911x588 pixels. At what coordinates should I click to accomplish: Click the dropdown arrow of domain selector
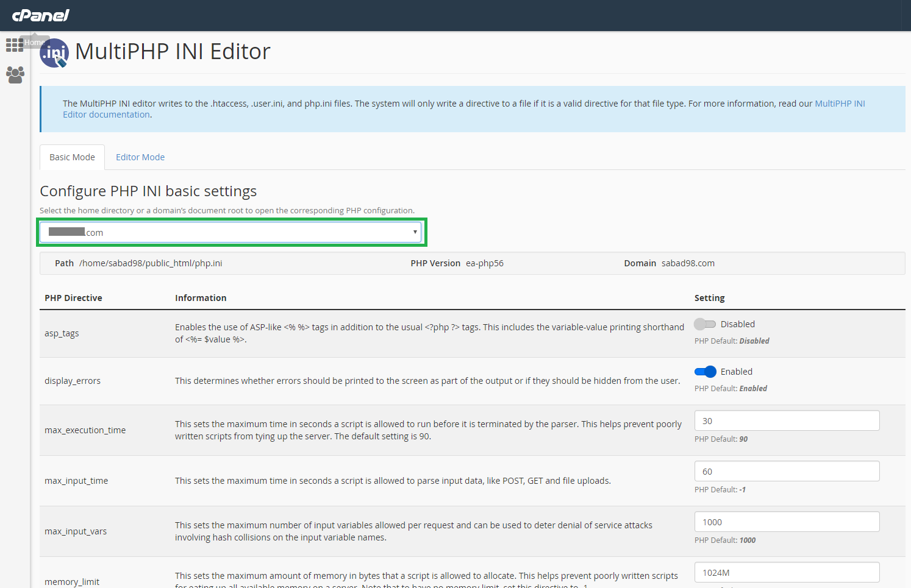415,232
